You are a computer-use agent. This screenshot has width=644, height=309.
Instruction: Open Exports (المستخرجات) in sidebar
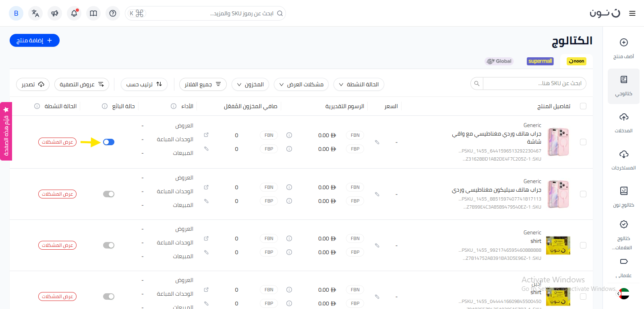point(623,160)
